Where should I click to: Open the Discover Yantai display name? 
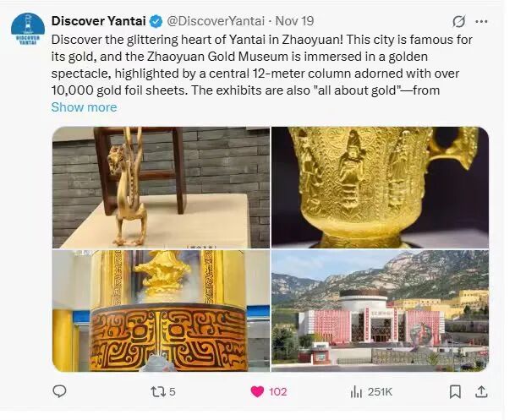(99, 21)
